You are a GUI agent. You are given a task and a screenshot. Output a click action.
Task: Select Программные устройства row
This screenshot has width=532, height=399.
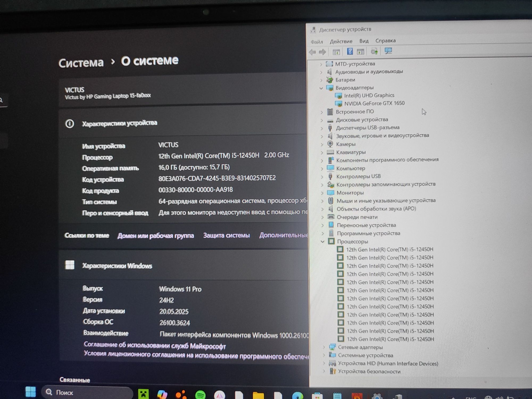(368, 233)
